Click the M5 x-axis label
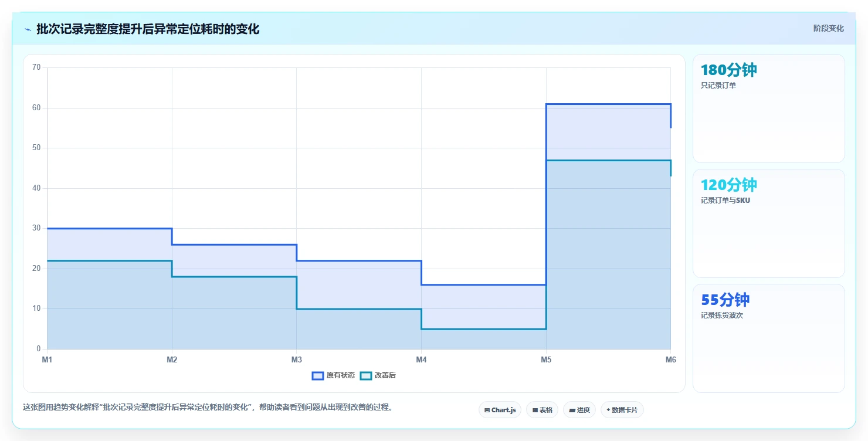The width and height of the screenshot is (868, 441). [x=546, y=359]
